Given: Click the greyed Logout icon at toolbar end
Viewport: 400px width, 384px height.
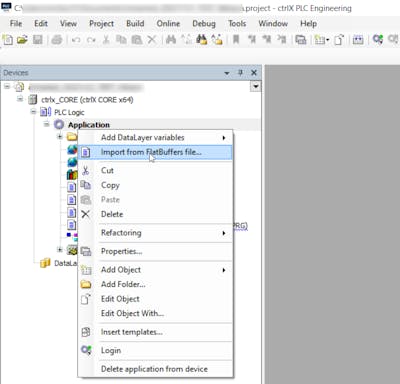Looking at the screenshot, I should pos(393,40).
